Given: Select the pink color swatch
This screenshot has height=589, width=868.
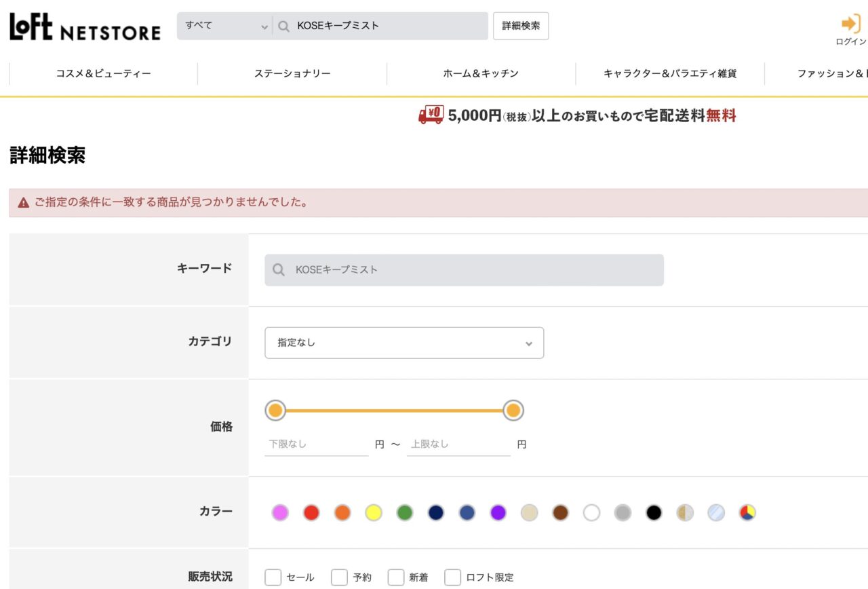Looking at the screenshot, I should (280, 512).
